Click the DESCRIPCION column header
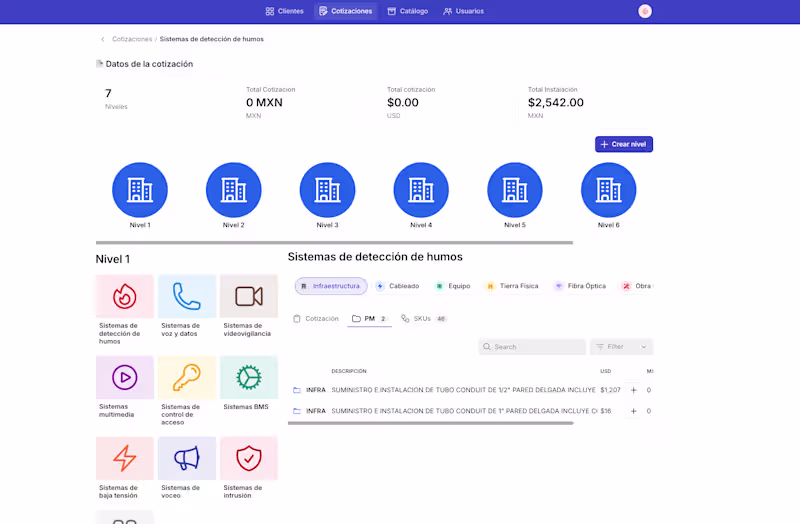This screenshot has height=524, width=800. [349, 371]
